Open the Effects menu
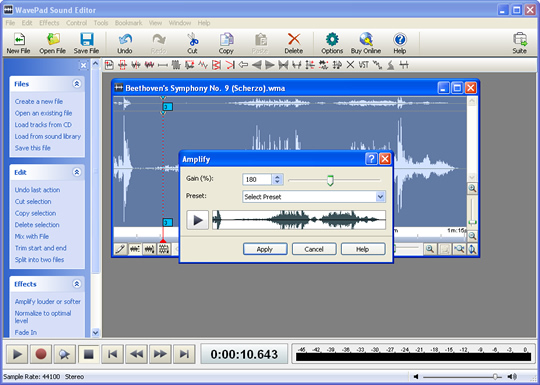 (49, 23)
